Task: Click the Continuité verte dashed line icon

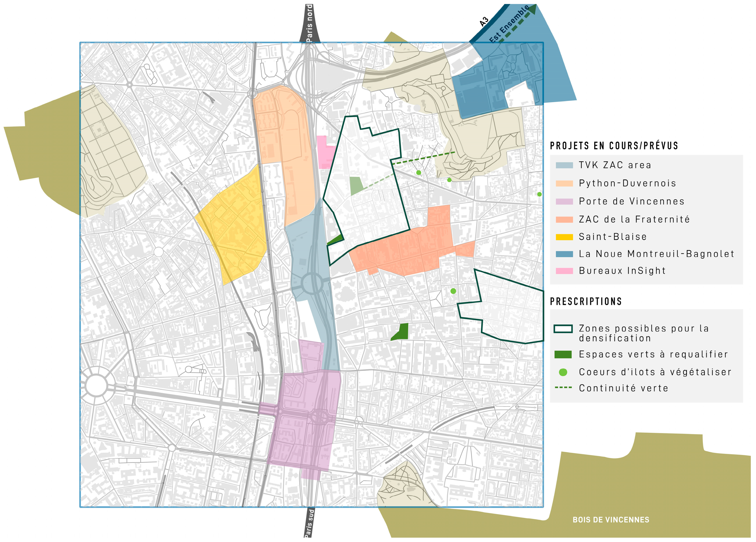Action: click(563, 388)
